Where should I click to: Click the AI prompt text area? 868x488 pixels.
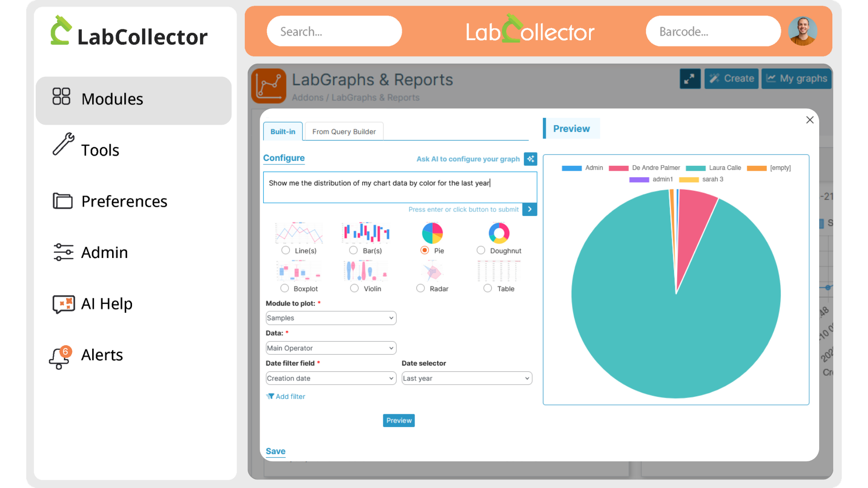click(x=400, y=187)
